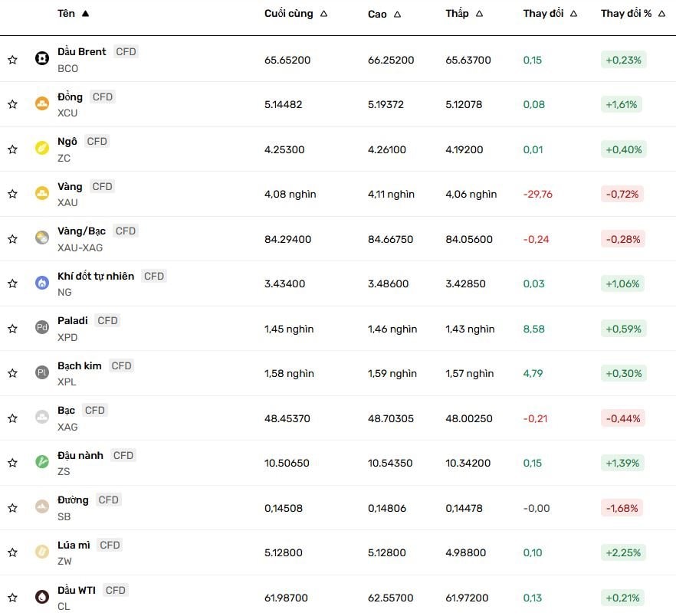Star Vàng to add to watchlist
This screenshot has height=616, width=676.
[12, 194]
